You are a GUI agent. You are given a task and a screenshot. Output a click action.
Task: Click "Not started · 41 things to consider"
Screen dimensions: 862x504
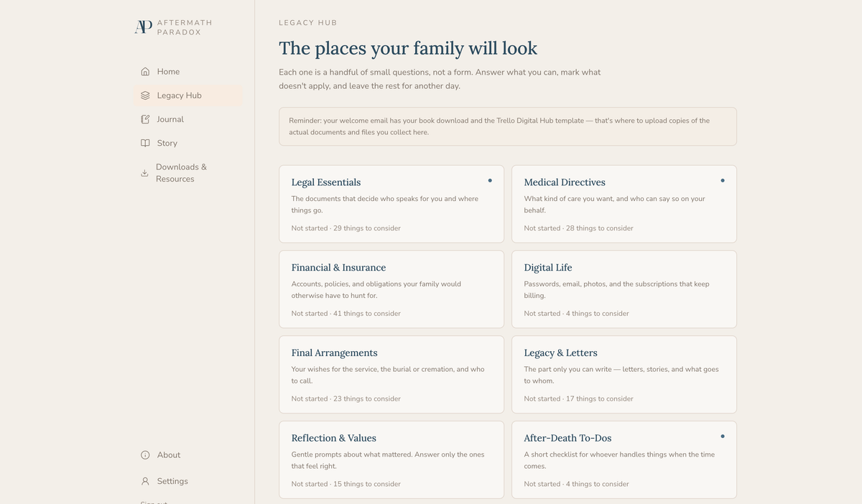[x=346, y=314]
